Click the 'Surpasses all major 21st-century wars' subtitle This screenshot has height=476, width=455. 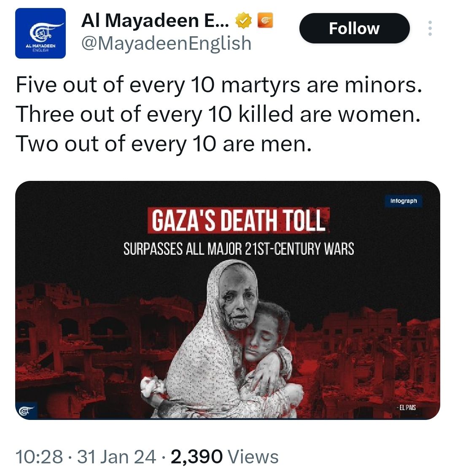click(239, 249)
